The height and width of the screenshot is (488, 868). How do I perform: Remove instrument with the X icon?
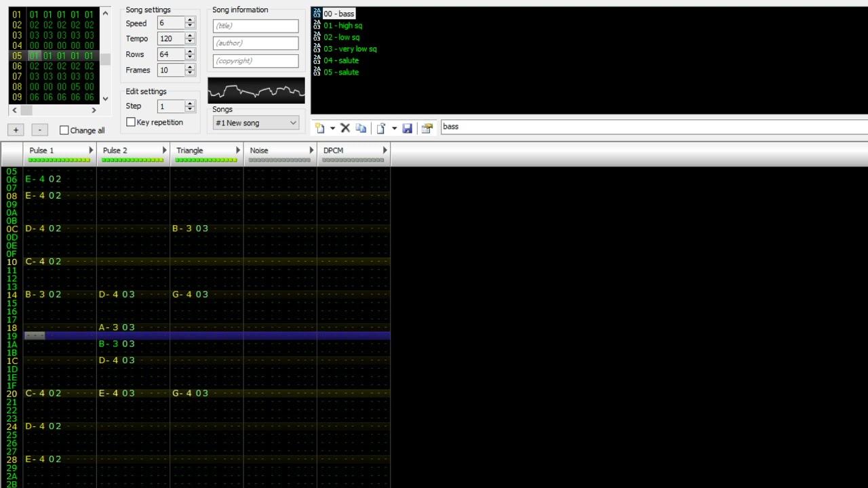(x=345, y=128)
